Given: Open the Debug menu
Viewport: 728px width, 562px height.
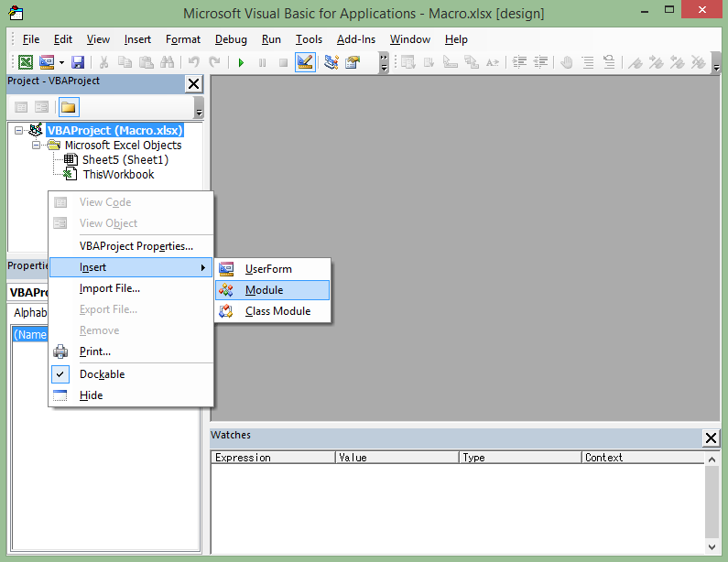Looking at the screenshot, I should coord(231,39).
